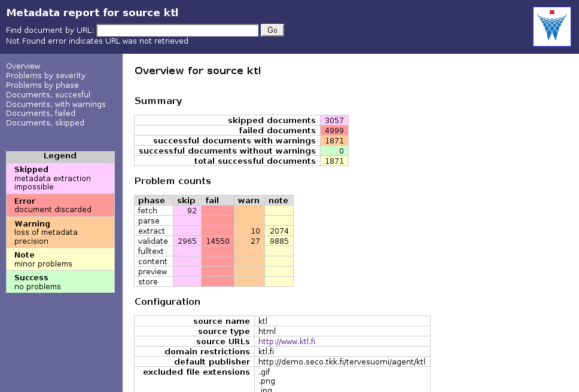This screenshot has height=392, width=579.
Task: Click the phase column header
Action: pos(154,200)
